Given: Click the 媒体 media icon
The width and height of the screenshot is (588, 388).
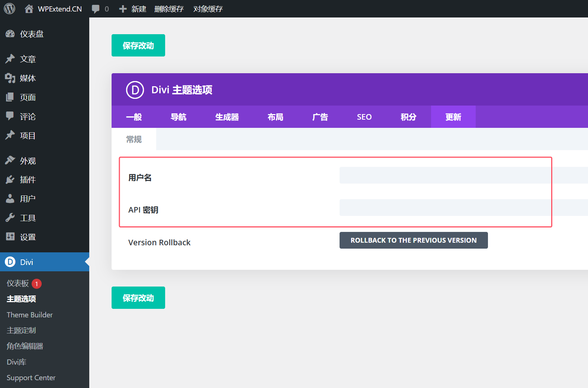Looking at the screenshot, I should (x=10, y=78).
